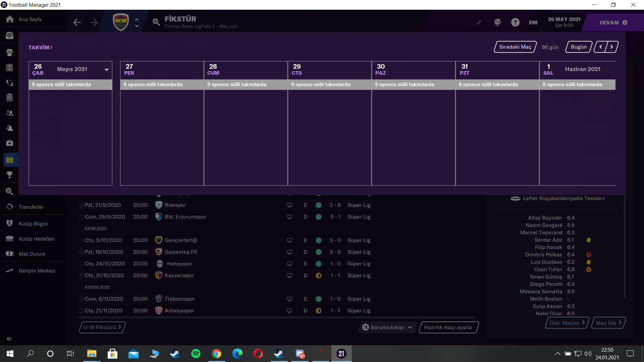
Task: Click national teams event on 28 CUM
Action: (246, 84)
